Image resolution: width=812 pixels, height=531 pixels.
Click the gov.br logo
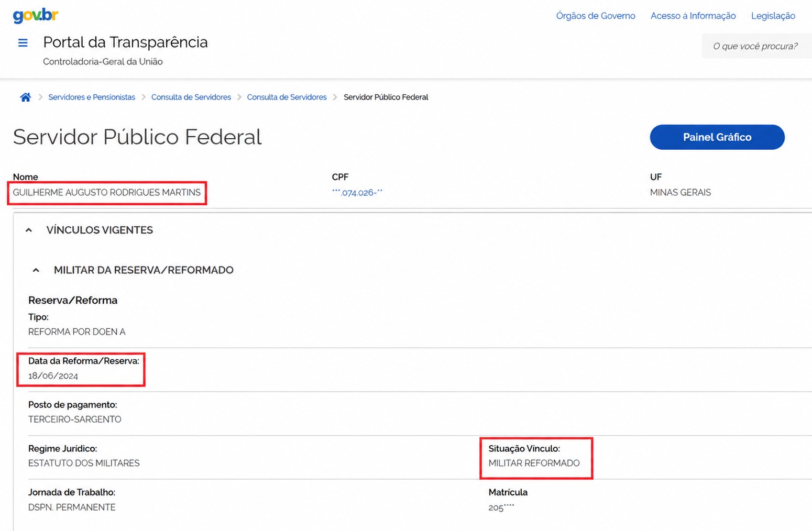point(35,16)
